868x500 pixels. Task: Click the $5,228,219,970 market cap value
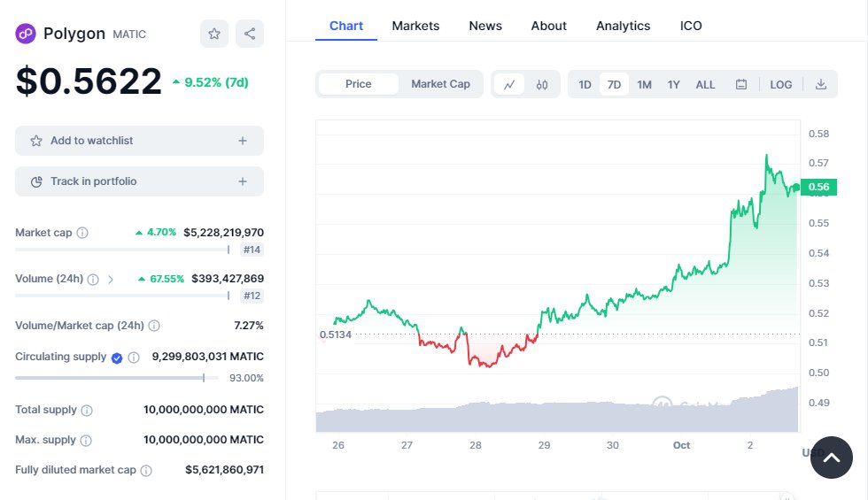223,233
